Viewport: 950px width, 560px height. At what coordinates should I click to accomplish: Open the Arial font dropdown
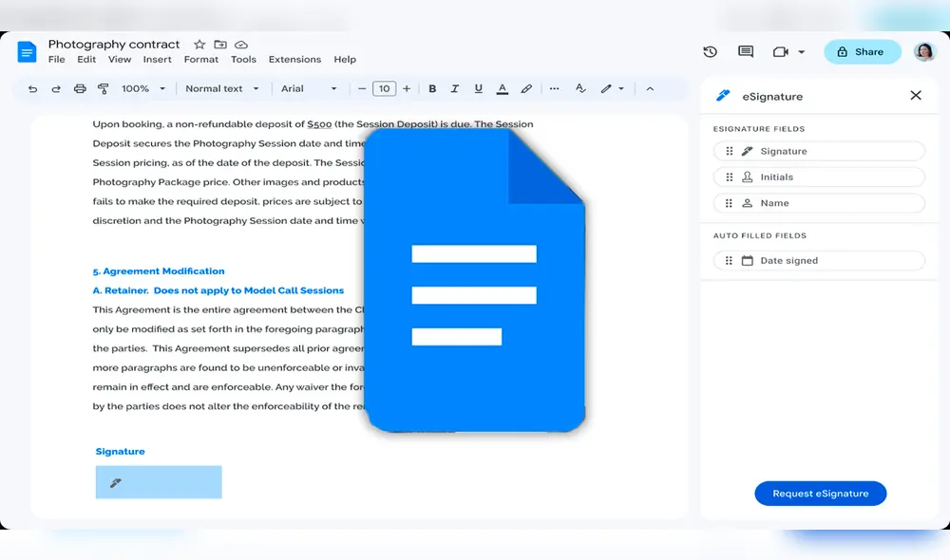coord(309,88)
